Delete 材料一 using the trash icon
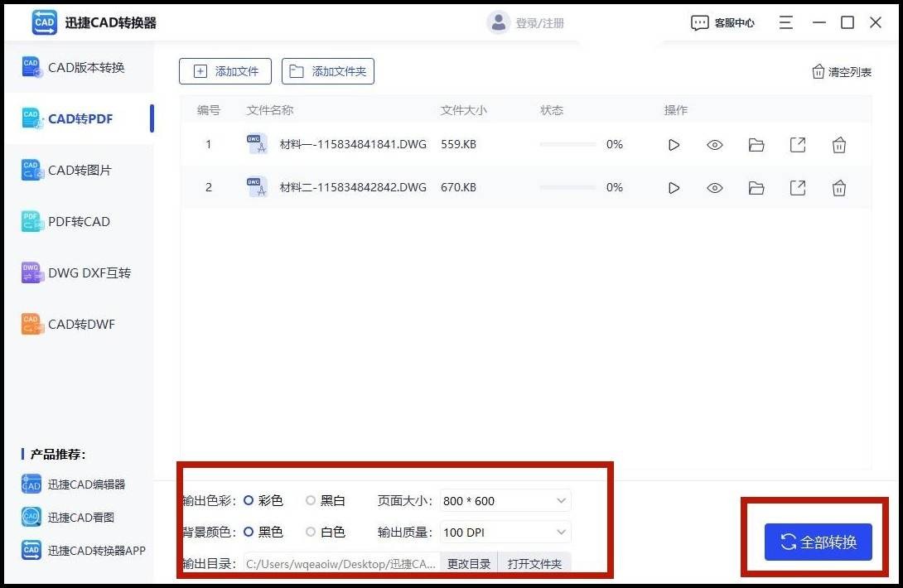Viewport: 903px width, 588px height. coord(838,144)
